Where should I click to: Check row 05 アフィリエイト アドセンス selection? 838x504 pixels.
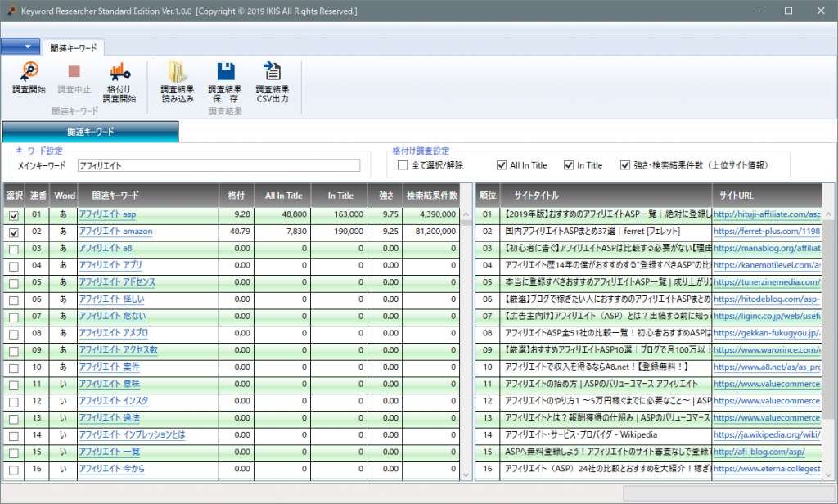tap(14, 283)
